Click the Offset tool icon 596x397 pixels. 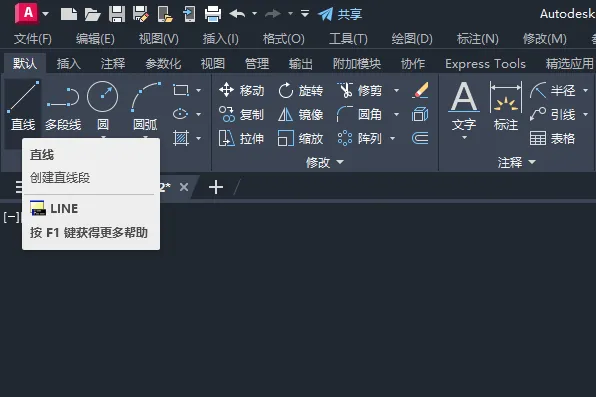pyautogui.click(x=420, y=138)
